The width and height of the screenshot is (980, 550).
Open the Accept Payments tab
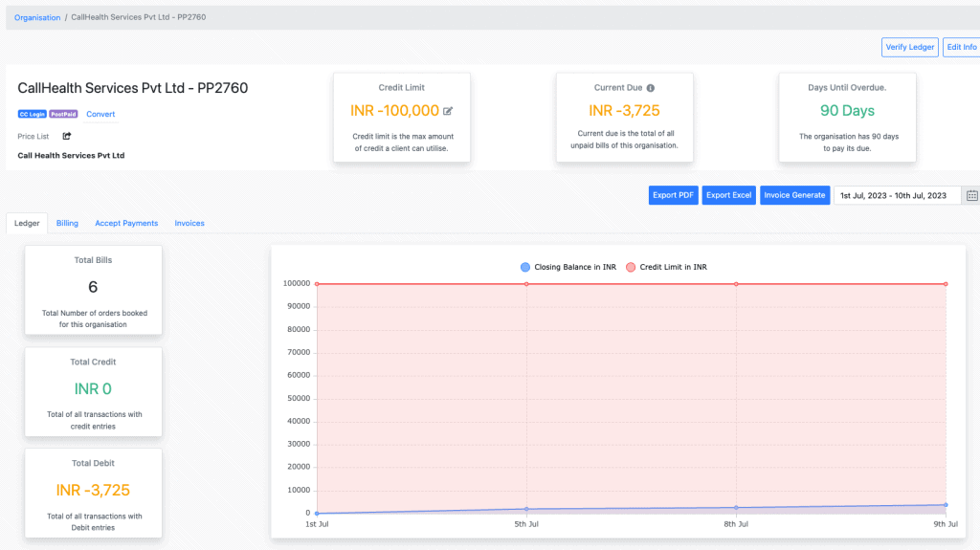(x=126, y=223)
